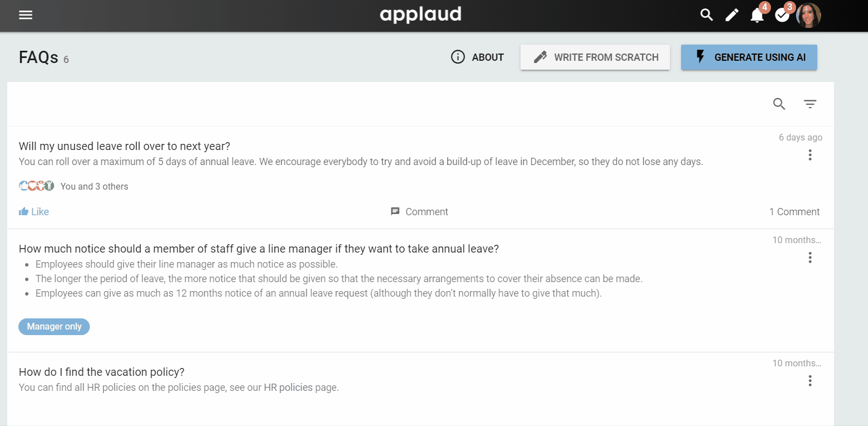Open tasks checkmark icon with 3 badge
Screen dimensions: 868x426
782,15
